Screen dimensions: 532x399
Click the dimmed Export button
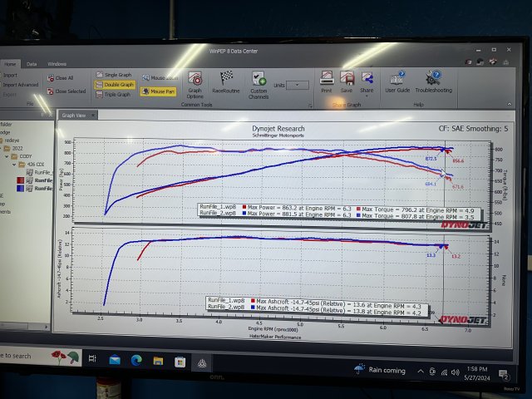[x=9, y=94]
